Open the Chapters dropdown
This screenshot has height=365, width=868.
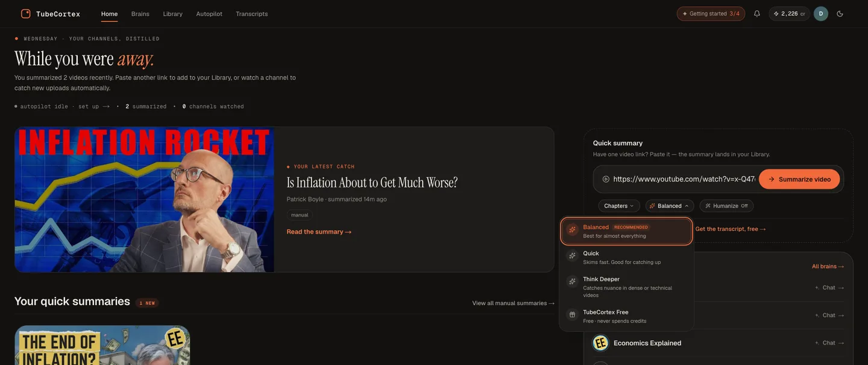(619, 206)
